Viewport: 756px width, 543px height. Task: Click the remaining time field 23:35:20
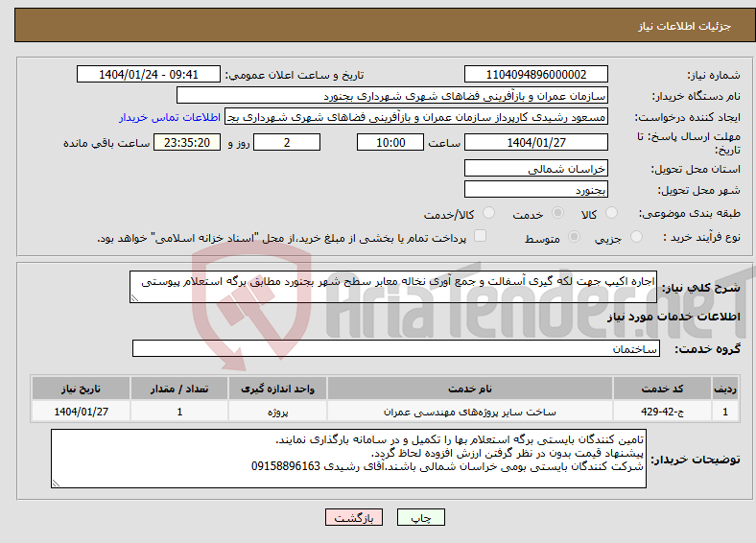[187, 142]
